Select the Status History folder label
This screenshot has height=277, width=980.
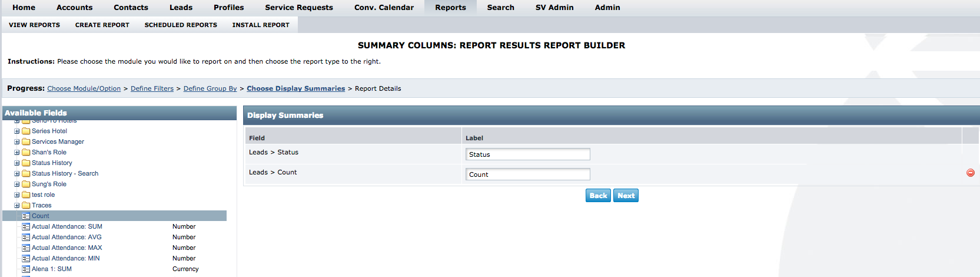[52, 163]
